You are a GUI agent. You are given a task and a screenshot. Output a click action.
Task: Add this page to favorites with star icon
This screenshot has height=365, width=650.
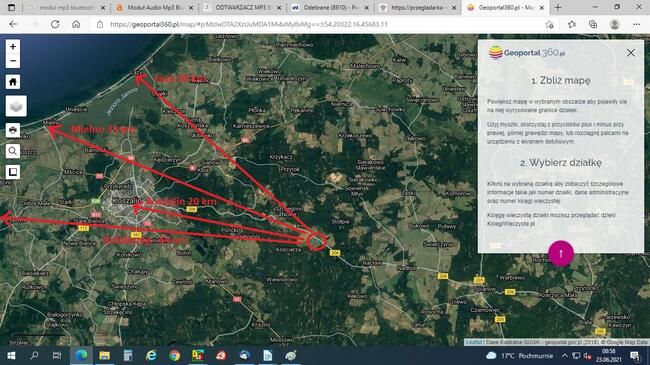[550, 24]
